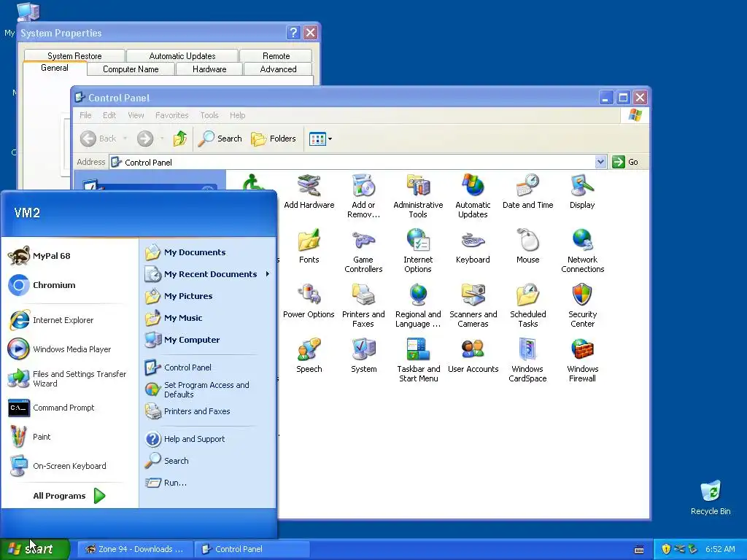Click the Start button
Screen dimensions: 747x560
35,549
